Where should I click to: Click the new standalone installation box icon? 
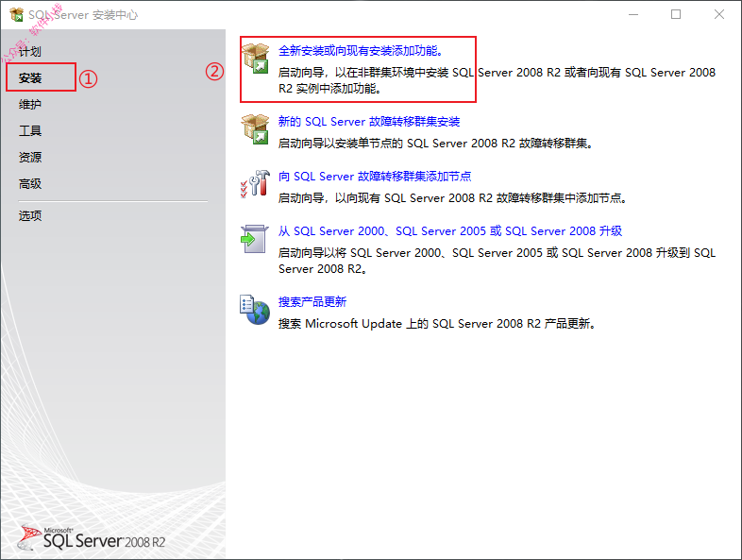[x=256, y=59]
